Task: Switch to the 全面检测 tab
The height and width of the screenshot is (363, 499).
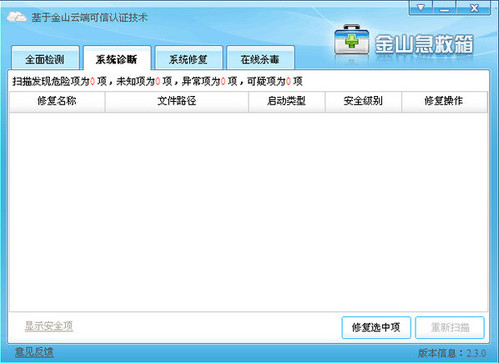Action: 45,59
